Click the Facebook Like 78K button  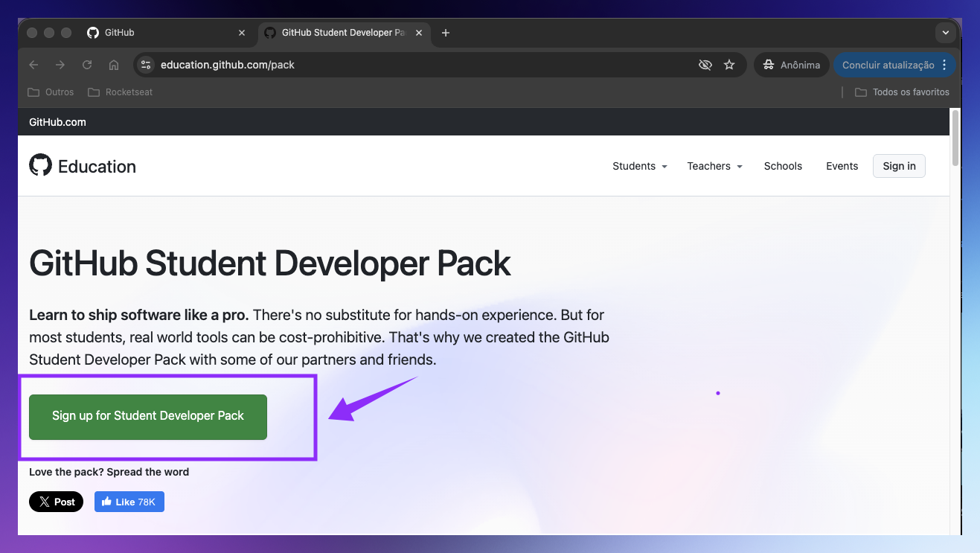[x=129, y=502]
